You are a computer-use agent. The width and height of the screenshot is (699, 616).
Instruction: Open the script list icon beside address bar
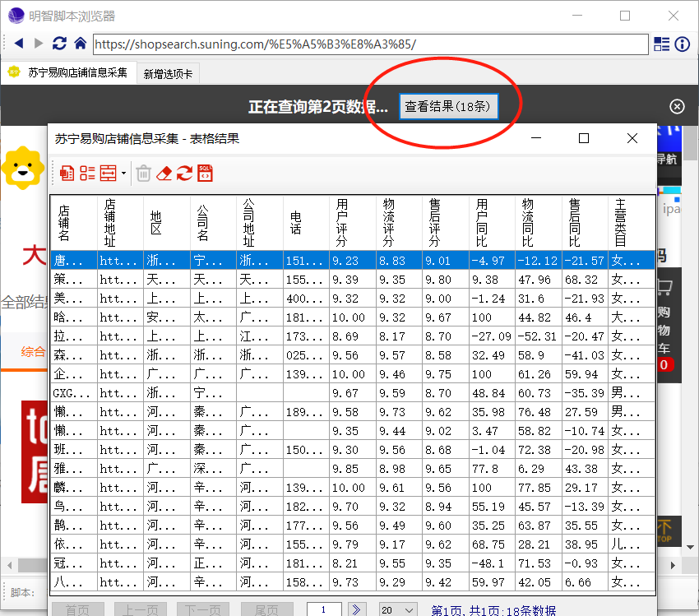tap(661, 44)
